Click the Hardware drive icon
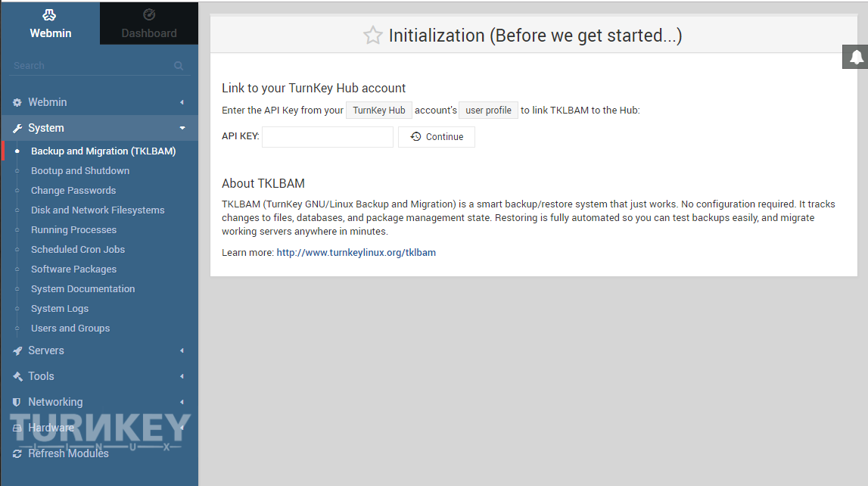The image size is (868, 486). 17,428
